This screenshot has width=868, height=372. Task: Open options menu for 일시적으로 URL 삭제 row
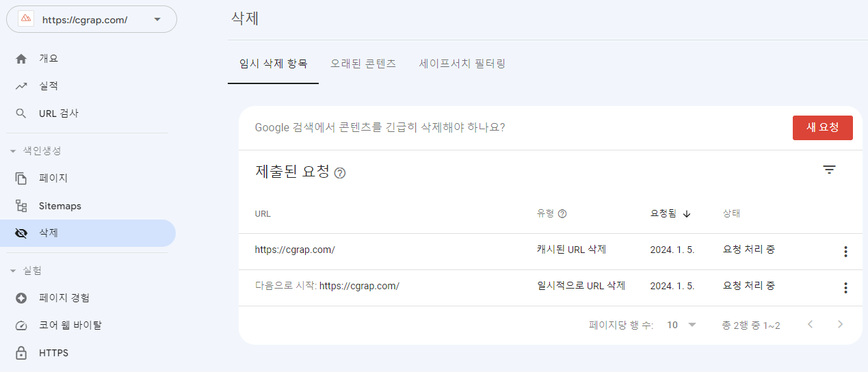[x=845, y=288]
